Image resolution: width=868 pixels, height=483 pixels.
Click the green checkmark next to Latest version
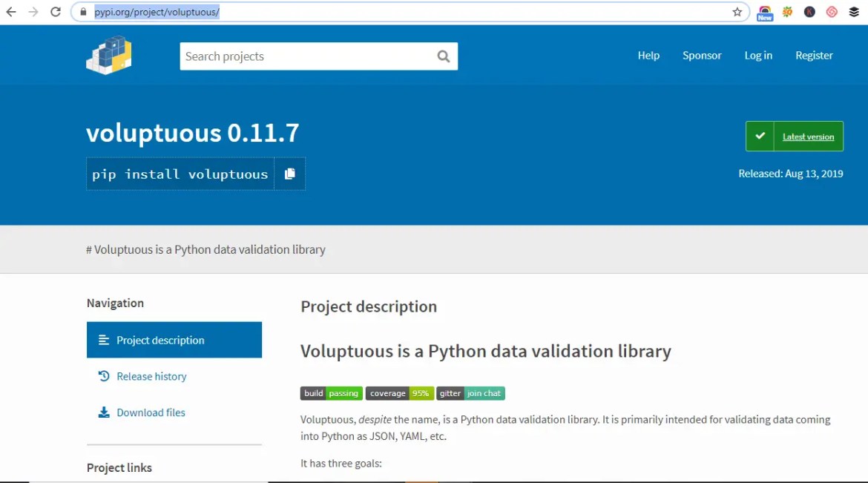[x=760, y=136]
